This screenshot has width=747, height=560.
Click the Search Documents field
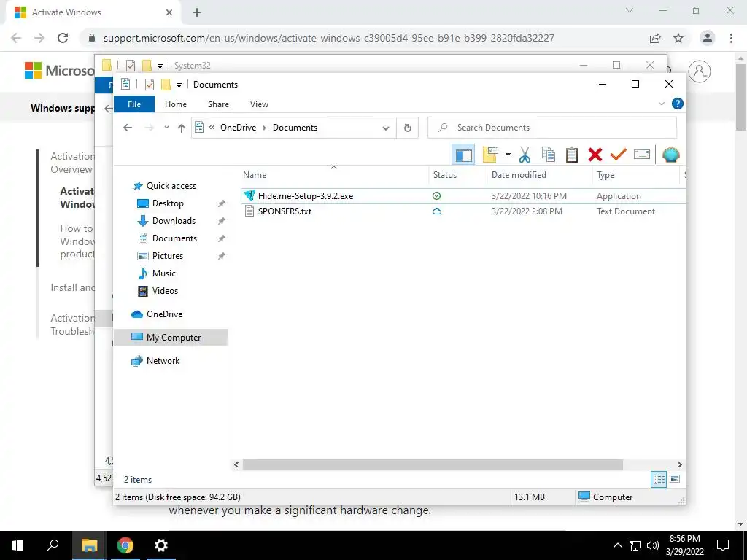[x=552, y=128]
